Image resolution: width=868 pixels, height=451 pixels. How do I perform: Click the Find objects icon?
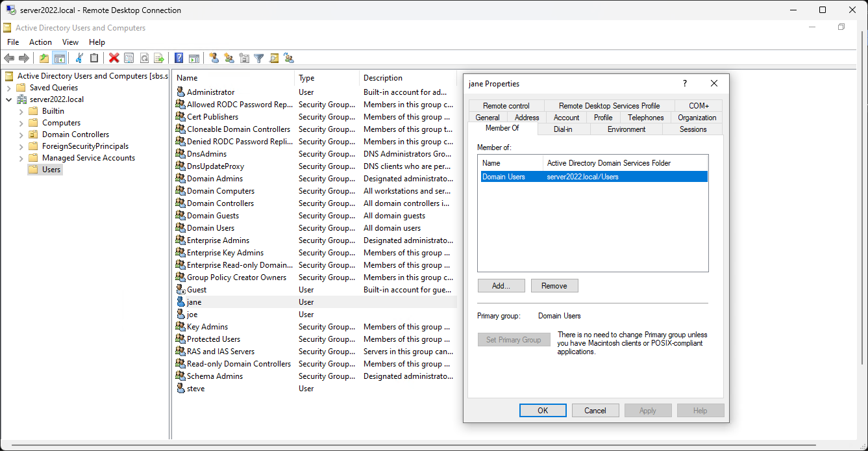(274, 58)
